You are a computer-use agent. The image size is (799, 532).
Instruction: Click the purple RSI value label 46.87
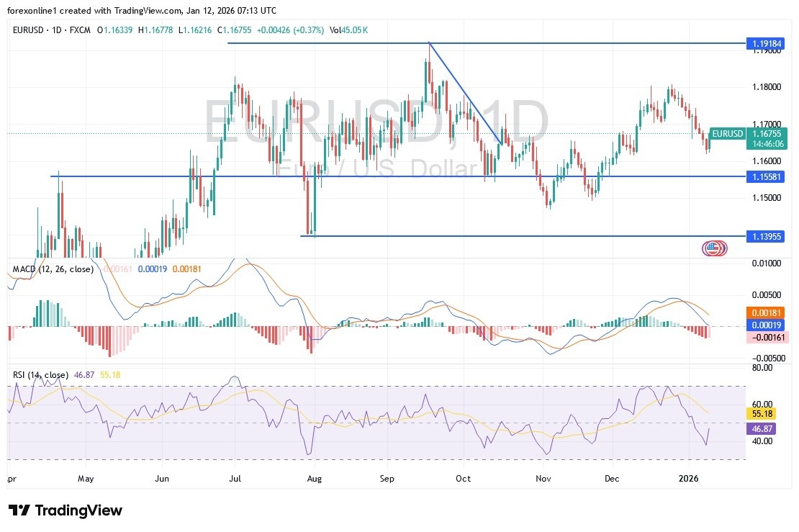(762, 428)
